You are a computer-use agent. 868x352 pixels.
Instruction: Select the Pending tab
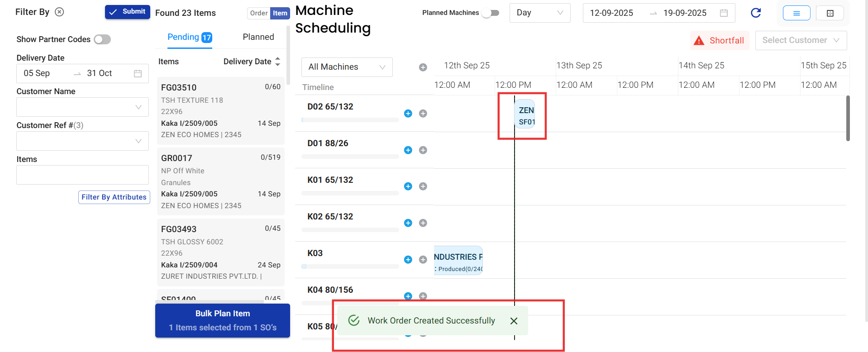point(189,37)
